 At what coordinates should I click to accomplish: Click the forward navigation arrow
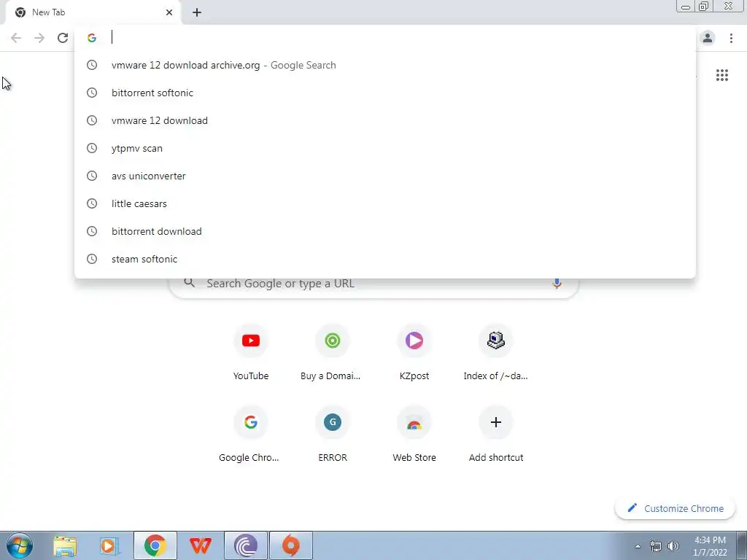click(x=39, y=38)
